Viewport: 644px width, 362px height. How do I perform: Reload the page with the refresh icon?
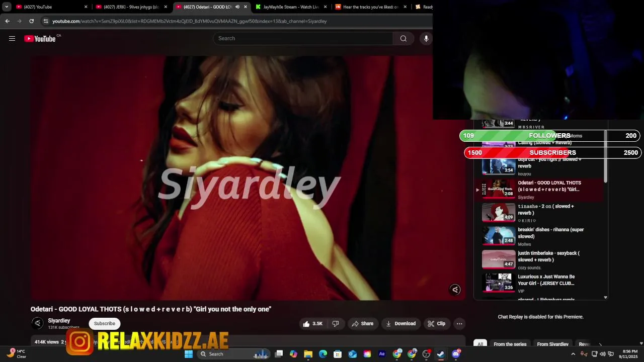click(31, 21)
